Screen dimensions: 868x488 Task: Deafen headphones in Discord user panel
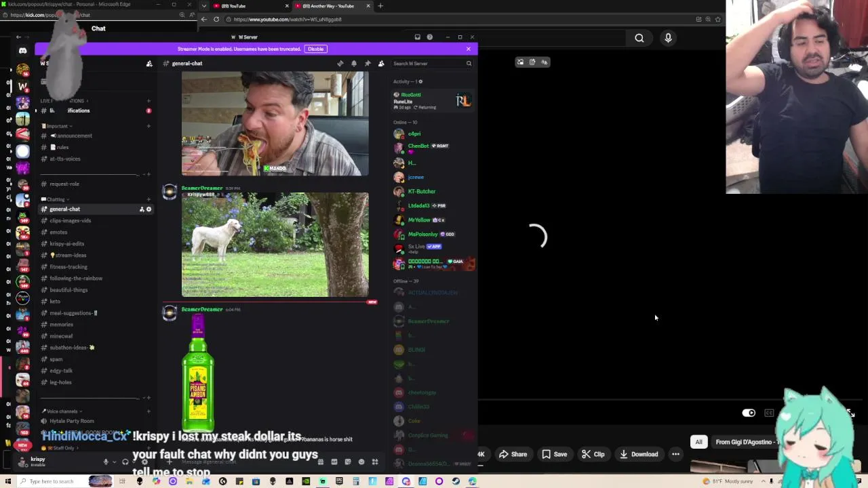(125, 462)
